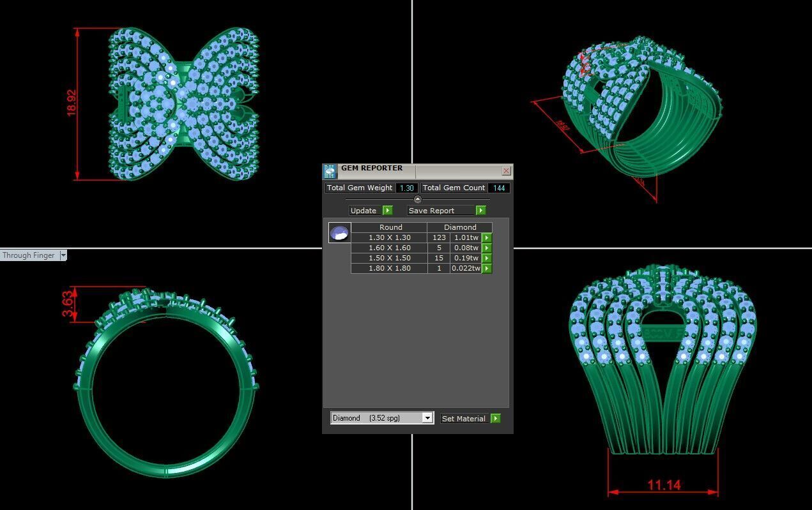Click the Diamond column header
Viewport: 812px width, 510px height.
coord(460,227)
